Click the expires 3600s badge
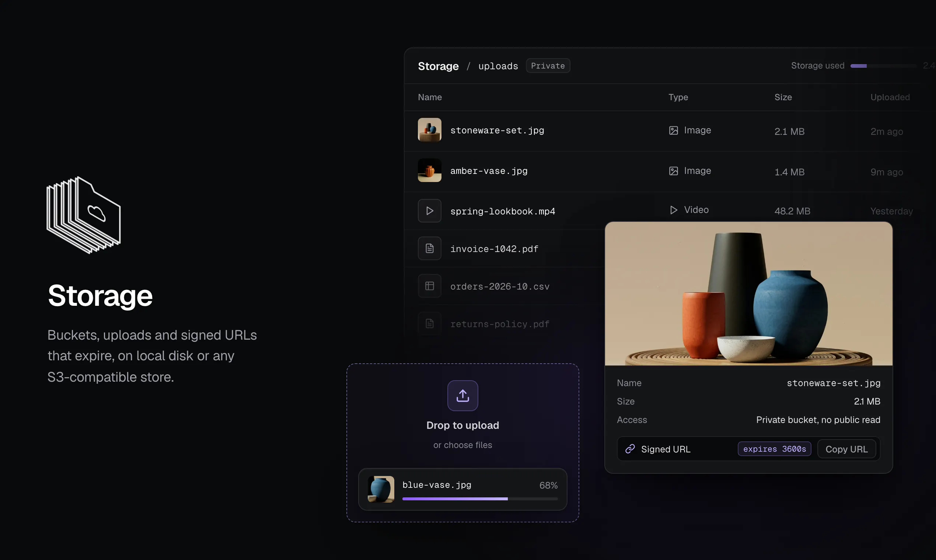936x560 pixels. (775, 449)
